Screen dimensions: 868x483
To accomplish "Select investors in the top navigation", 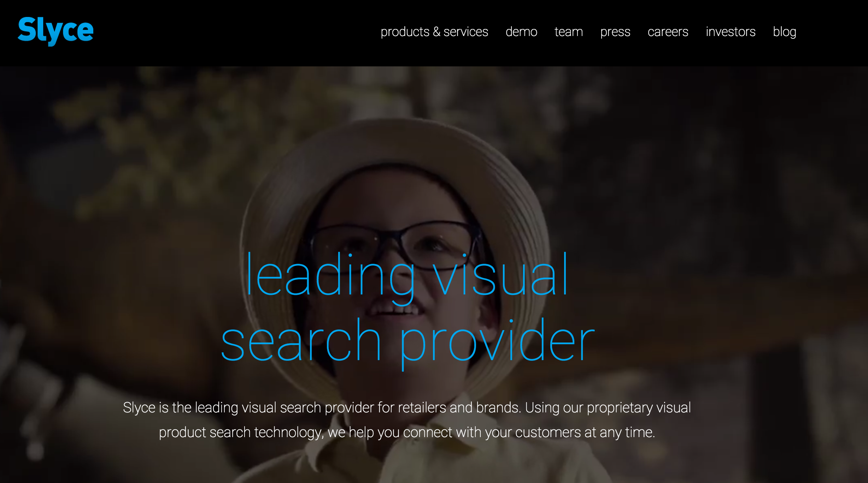I will (731, 32).
